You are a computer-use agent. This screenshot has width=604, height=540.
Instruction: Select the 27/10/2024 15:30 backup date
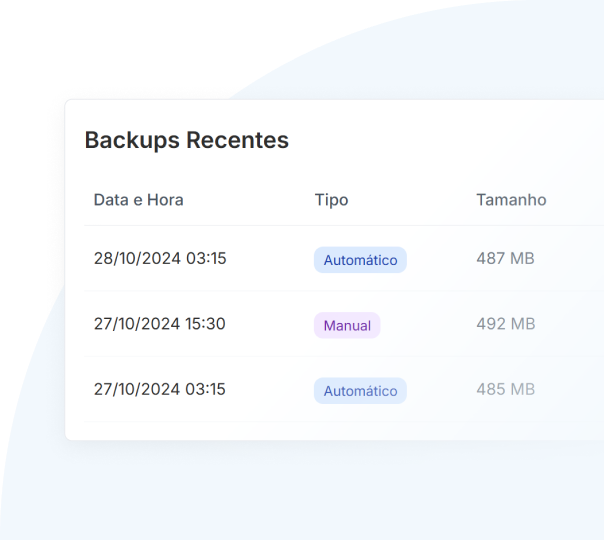click(160, 324)
